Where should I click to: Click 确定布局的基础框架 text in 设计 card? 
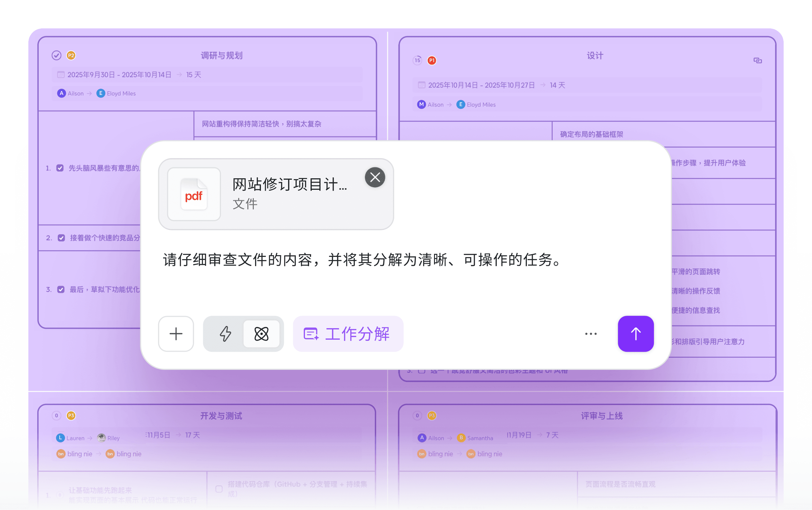(x=592, y=134)
